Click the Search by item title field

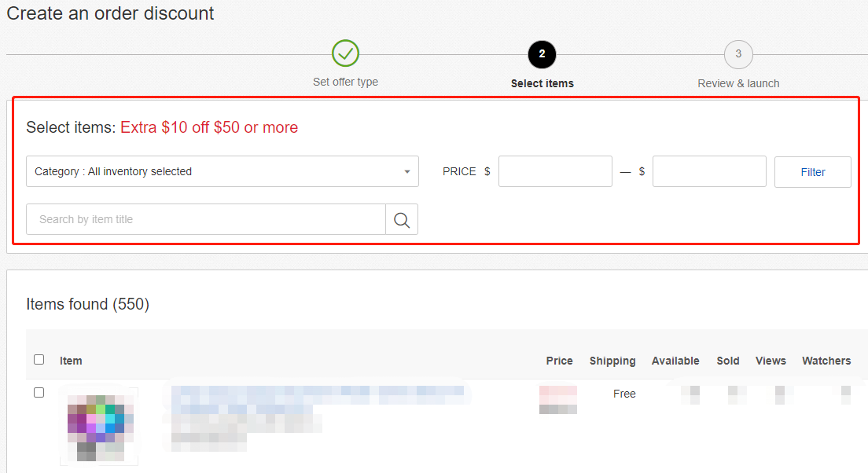(206, 220)
